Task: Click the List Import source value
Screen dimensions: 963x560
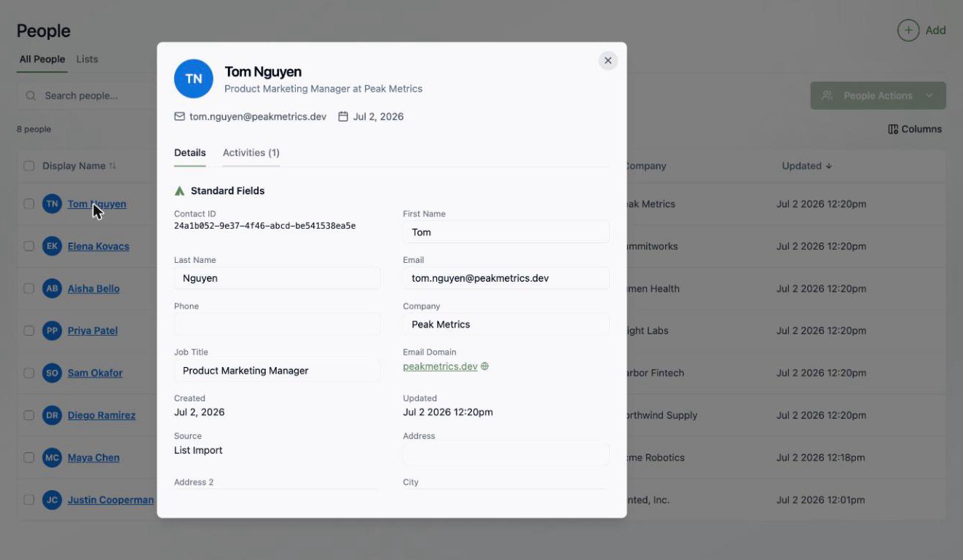Action: [198, 450]
